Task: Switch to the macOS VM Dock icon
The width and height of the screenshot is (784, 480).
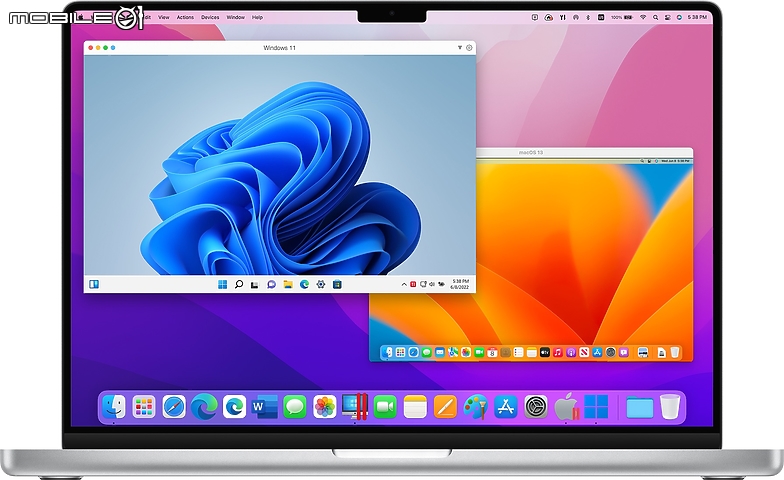Action: point(566,406)
